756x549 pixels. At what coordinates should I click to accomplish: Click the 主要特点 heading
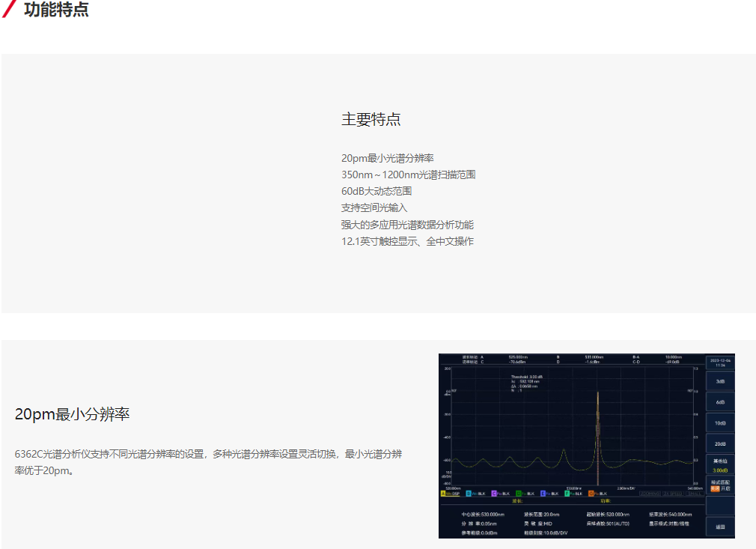[371, 120]
